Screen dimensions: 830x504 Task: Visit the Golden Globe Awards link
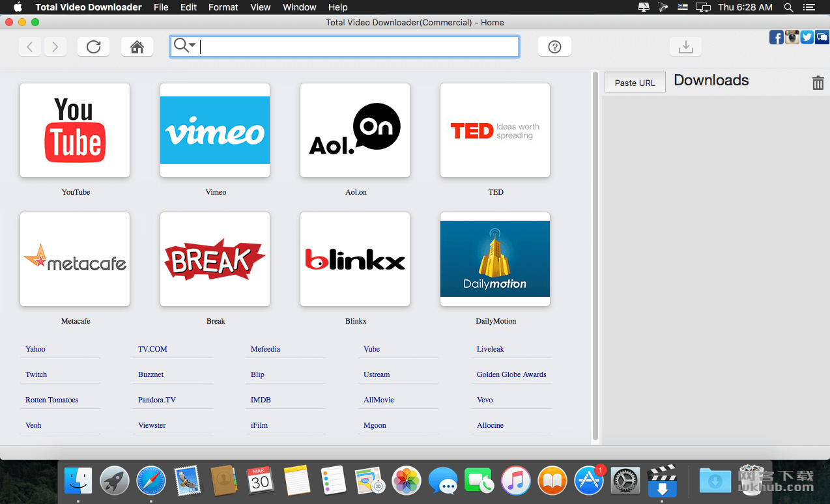(x=511, y=374)
